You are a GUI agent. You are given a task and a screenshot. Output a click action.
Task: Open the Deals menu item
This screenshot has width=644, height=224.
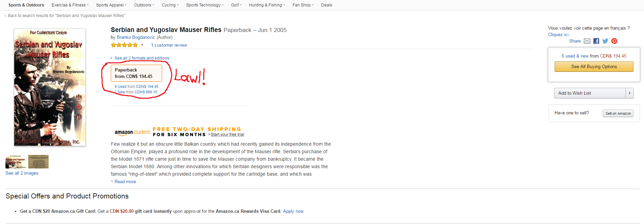pyautogui.click(x=326, y=5)
